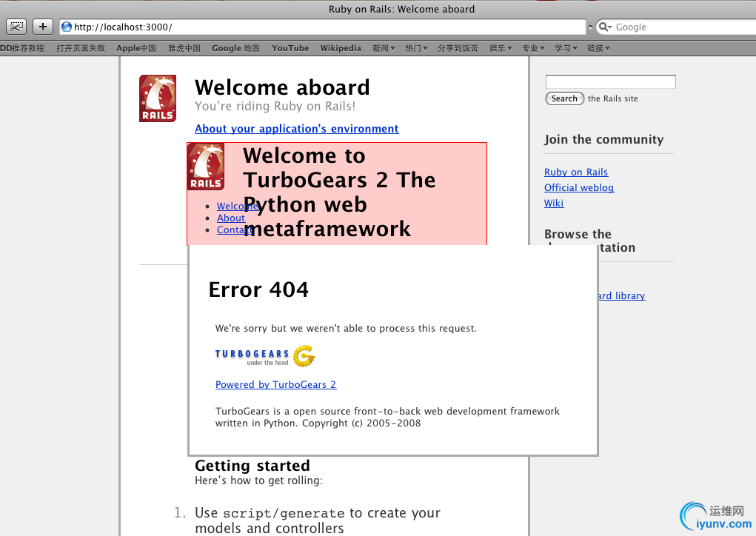Viewport: 756px width, 536px height.
Task: Open the 分享到饭否 bookmarklet
Action: pos(458,48)
